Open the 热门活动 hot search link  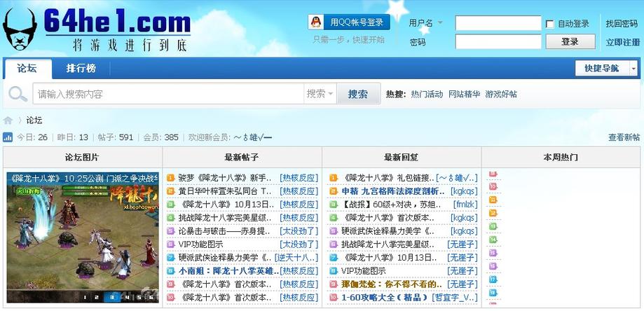pos(427,94)
